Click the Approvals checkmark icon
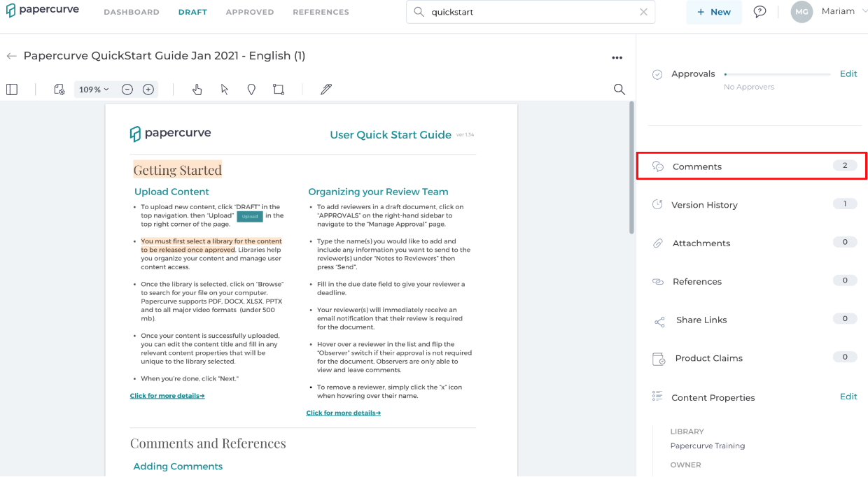This screenshot has height=477, width=868. (657, 74)
